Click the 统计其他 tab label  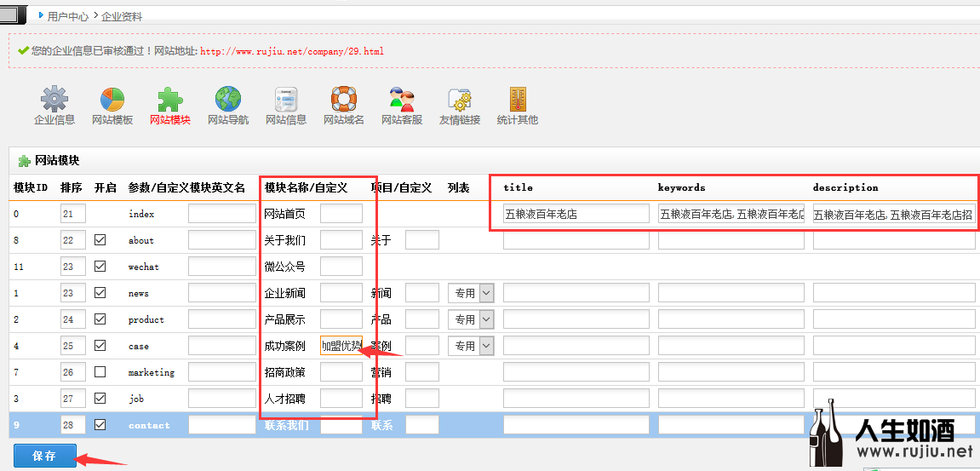[518, 120]
